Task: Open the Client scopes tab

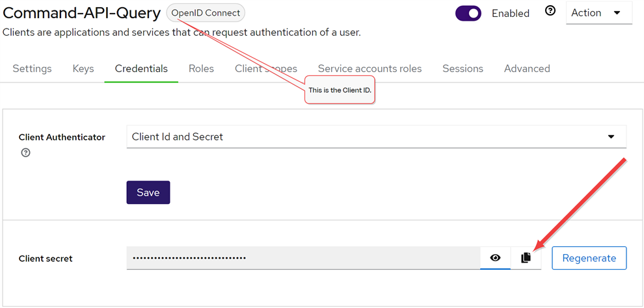Action: coord(266,68)
